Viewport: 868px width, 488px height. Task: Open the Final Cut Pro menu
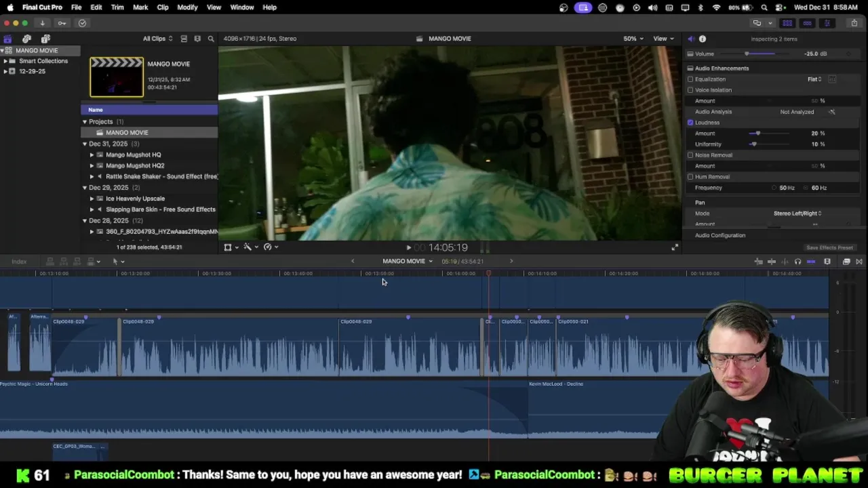42,7
